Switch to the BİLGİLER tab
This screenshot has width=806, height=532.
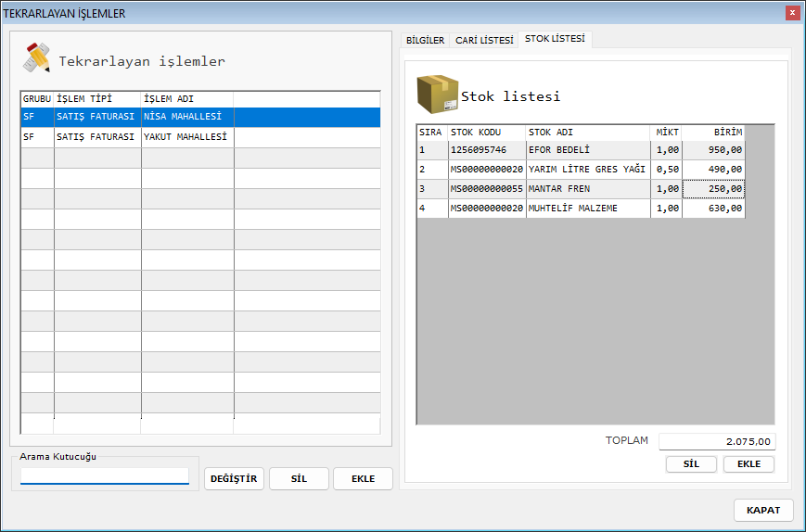click(426, 40)
